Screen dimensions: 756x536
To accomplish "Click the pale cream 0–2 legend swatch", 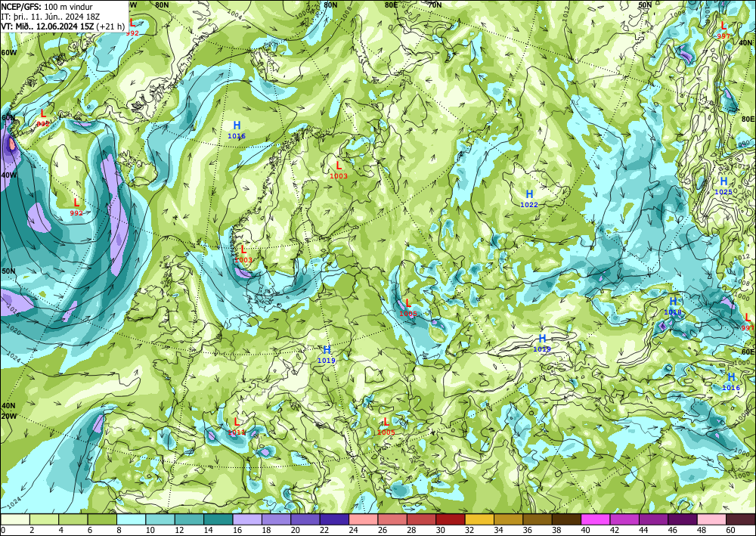I will coord(15,519).
